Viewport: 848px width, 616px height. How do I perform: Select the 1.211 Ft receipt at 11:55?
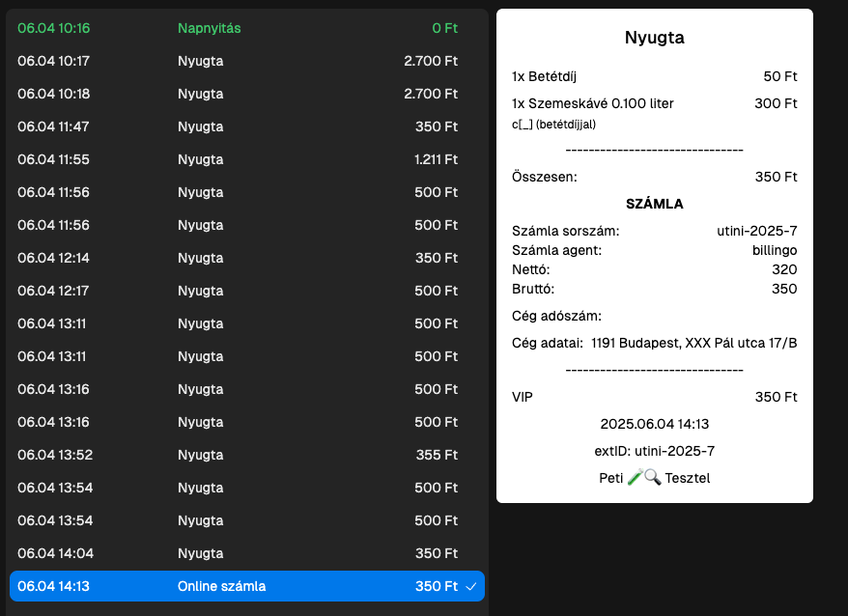246,159
